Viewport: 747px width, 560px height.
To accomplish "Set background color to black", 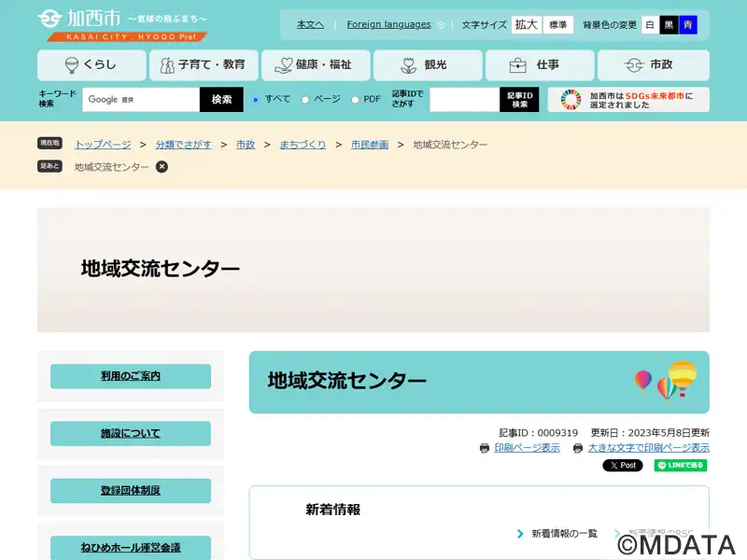I will [x=669, y=25].
